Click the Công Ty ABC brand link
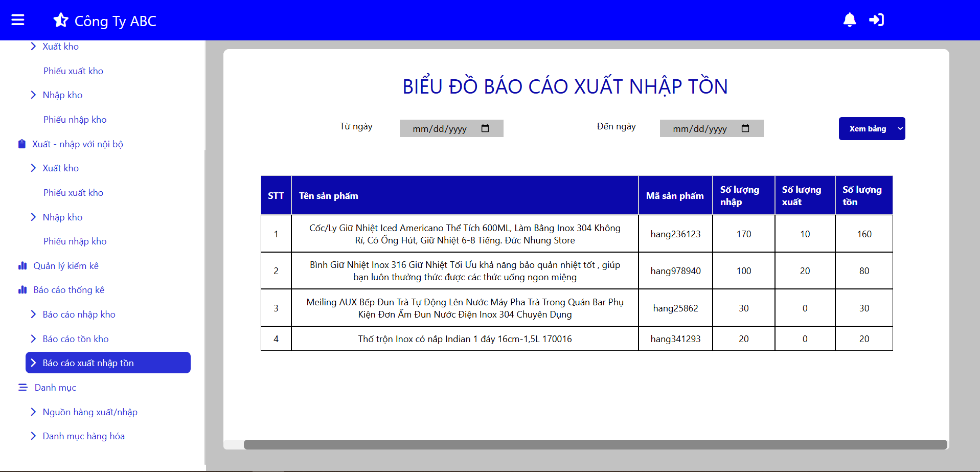 [116, 21]
